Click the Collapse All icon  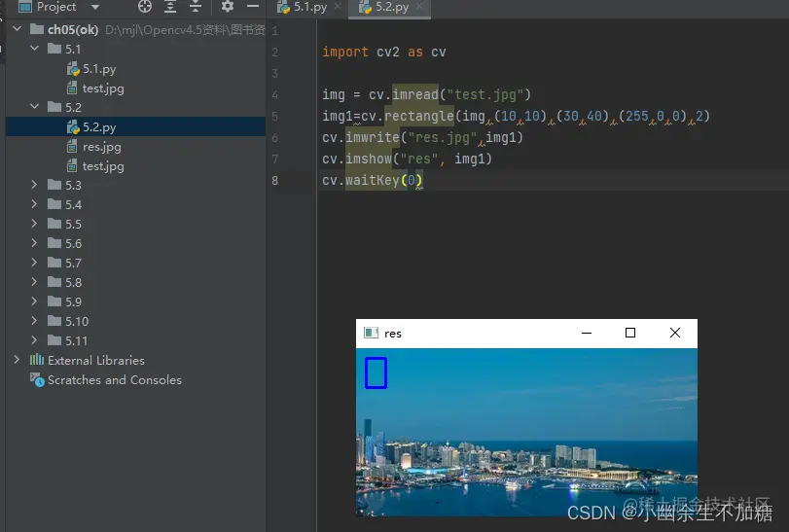196,7
